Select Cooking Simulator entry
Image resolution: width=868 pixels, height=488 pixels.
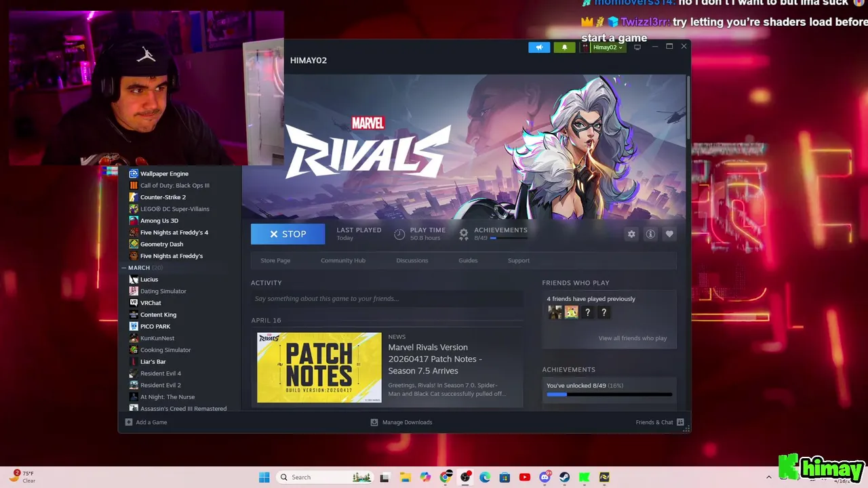click(x=161, y=350)
